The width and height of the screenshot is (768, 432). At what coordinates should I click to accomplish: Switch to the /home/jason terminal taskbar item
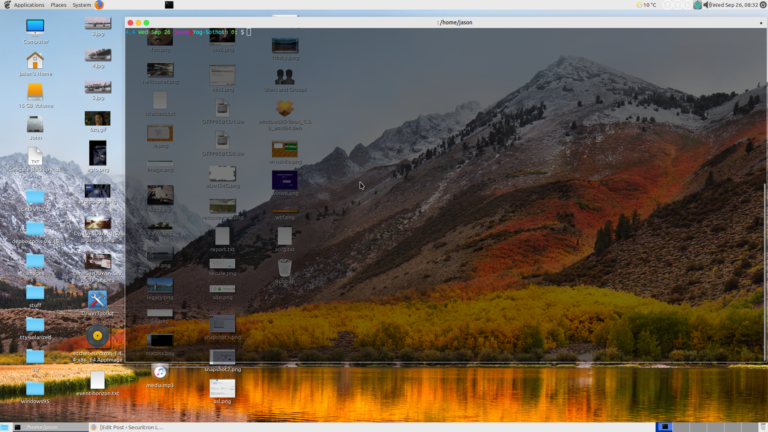(x=50, y=427)
